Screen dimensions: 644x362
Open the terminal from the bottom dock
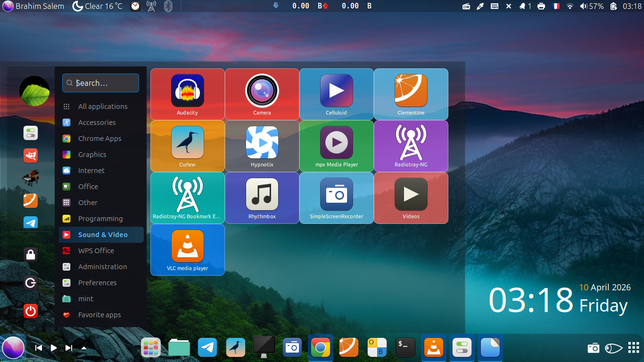(405, 348)
